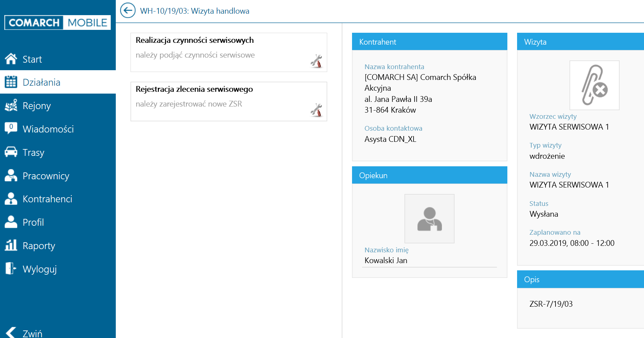The height and width of the screenshot is (338, 644).
Task: Open Trasy section
Action: click(58, 152)
